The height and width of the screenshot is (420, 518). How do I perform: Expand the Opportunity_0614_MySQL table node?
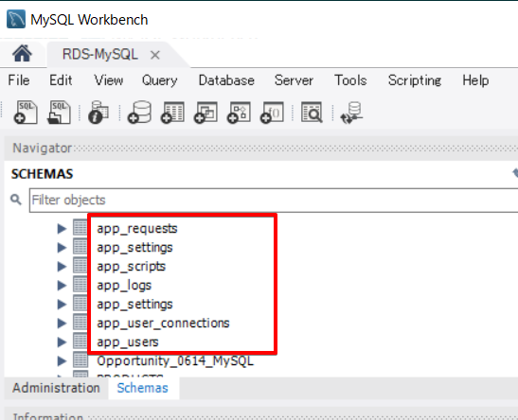click(x=62, y=360)
